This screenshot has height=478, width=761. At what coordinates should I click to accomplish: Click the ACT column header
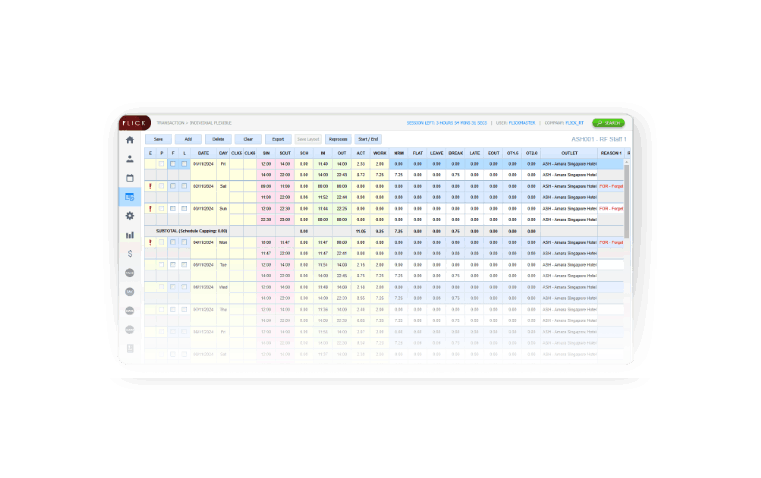pos(361,153)
